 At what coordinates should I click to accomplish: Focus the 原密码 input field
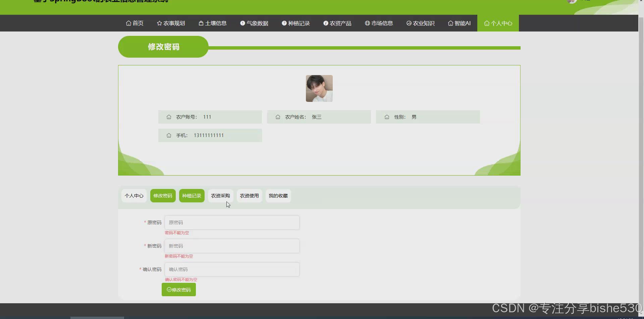coord(232,222)
